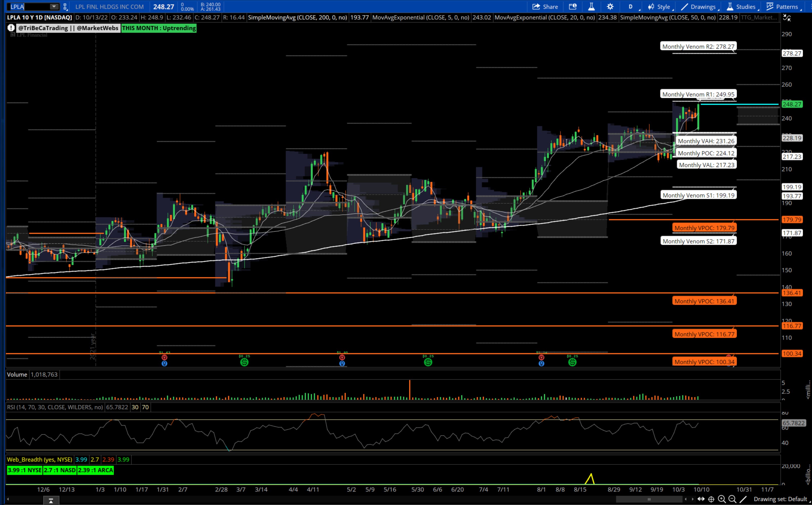Click the horizontal time scrollbar thumb
Screen dimensions: 812x505
(649, 499)
